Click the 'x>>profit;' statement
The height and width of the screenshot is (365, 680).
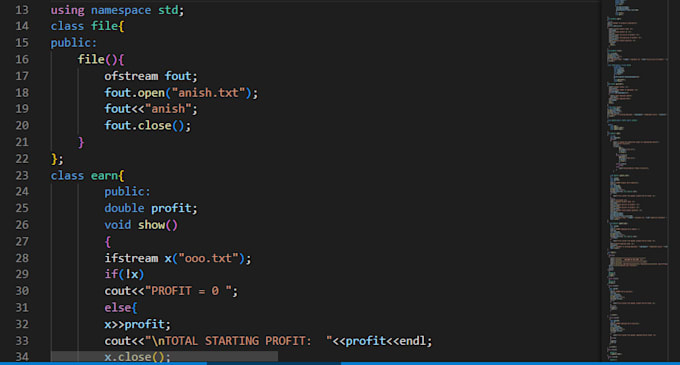(x=137, y=324)
